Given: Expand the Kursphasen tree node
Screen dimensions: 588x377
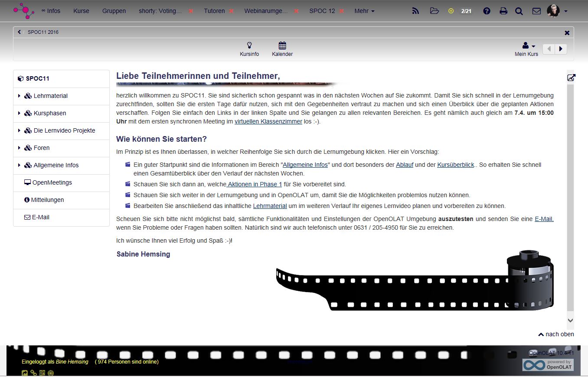Looking at the screenshot, I should (x=19, y=113).
